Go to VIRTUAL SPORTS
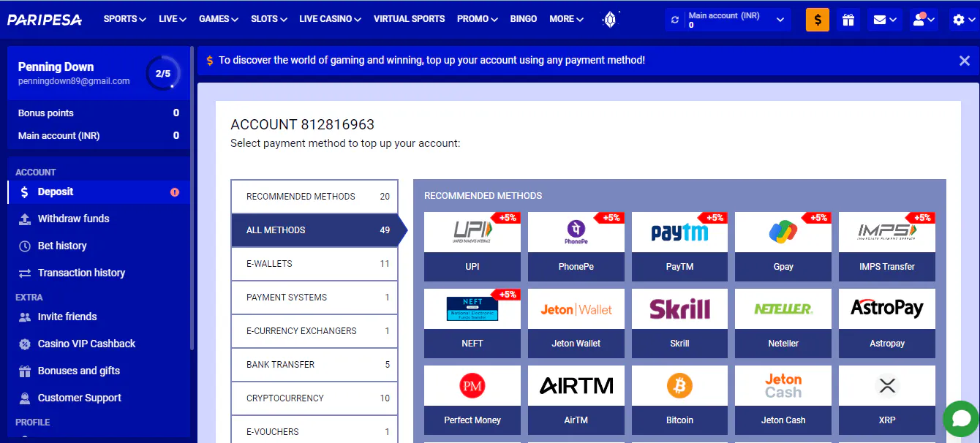Image resolution: width=980 pixels, height=443 pixels. [x=409, y=19]
